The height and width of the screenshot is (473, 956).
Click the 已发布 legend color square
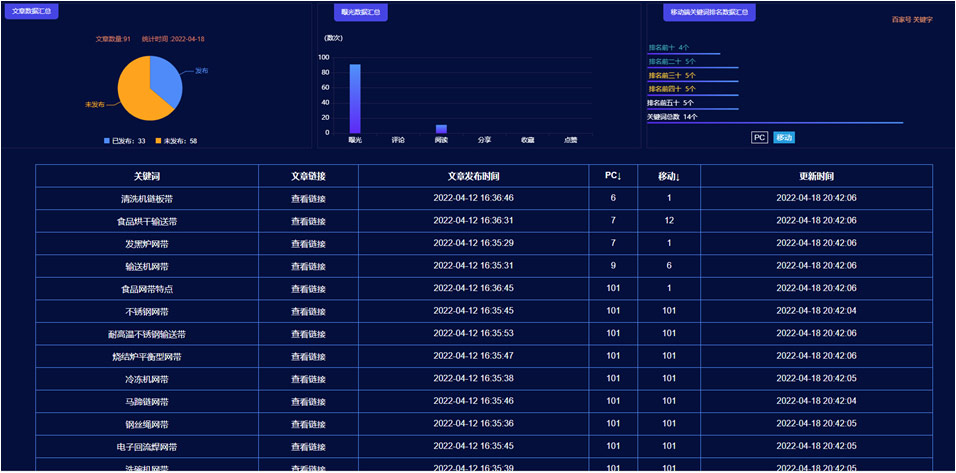point(107,141)
